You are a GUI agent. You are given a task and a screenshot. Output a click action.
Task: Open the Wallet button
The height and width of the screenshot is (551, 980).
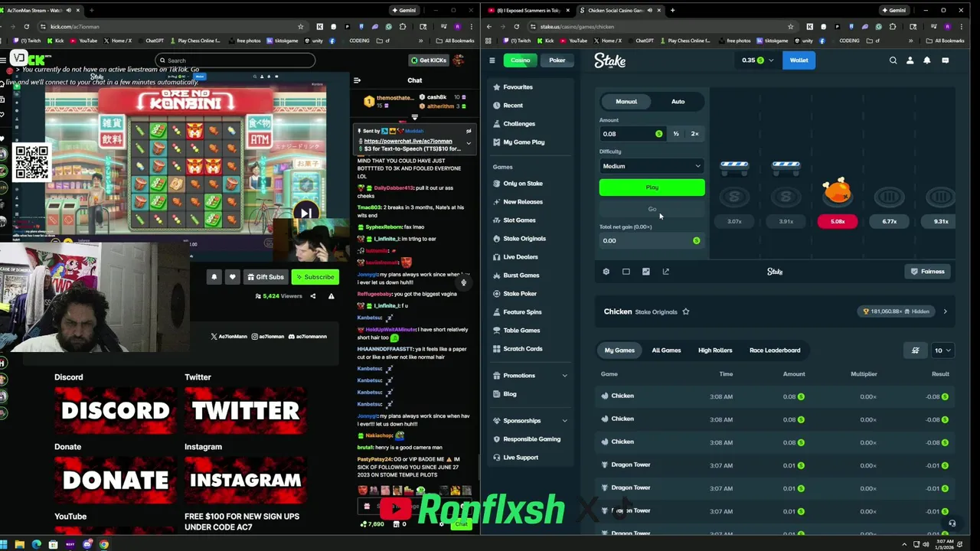pyautogui.click(x=799, y=60)
